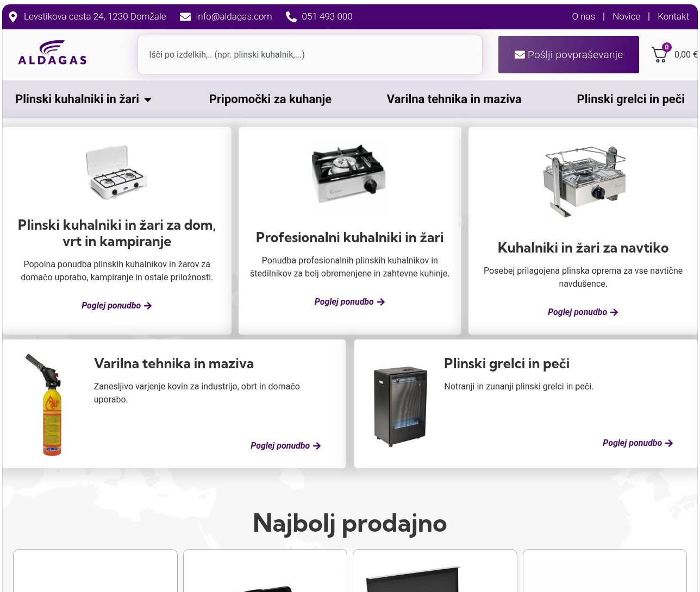Click the Kuhalniki in žari za navtiko heading
700x592 pixels.
(583, 248)
